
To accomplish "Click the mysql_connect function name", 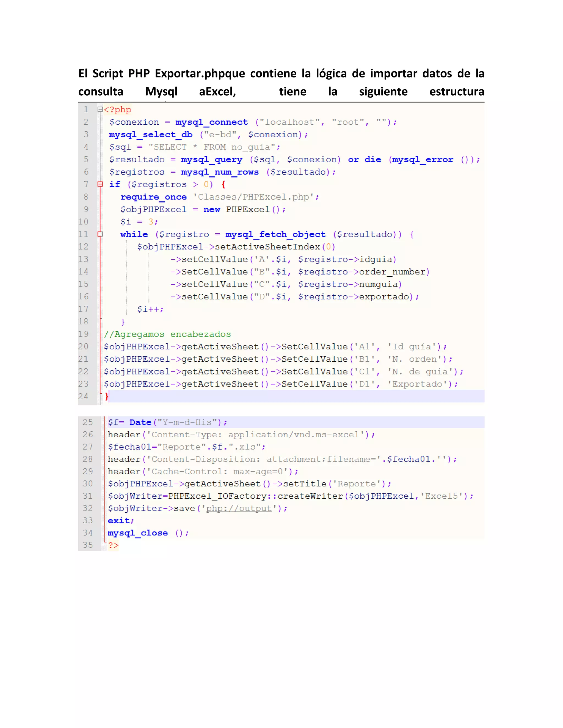I will point(211,122).
